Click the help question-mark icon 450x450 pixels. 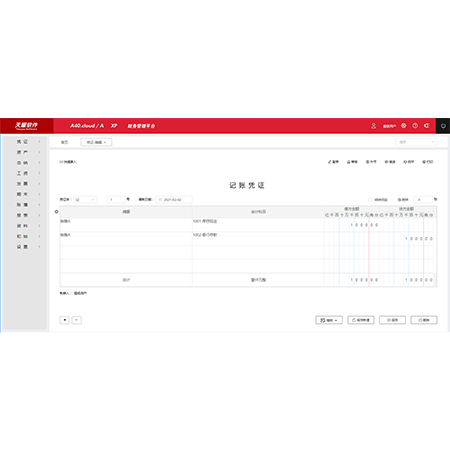tap(415, 126)
